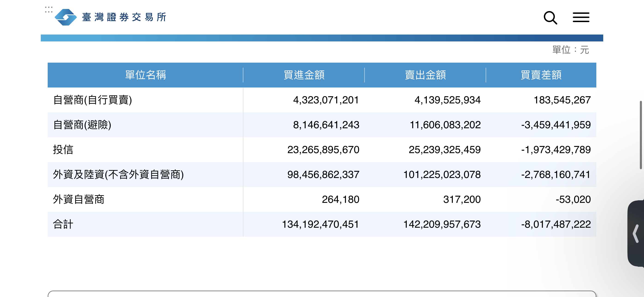Click difference value -53,020
The width and height of the screenshot is (644, 297).
[573, 199]
